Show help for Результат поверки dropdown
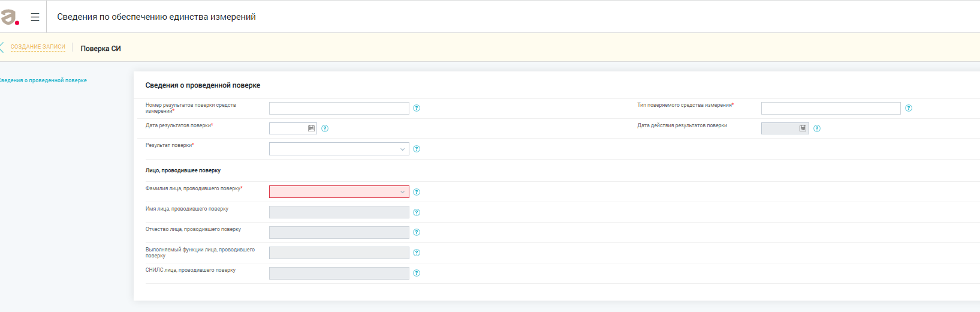Screen dimensions: 980x312 tap(417, 149)
